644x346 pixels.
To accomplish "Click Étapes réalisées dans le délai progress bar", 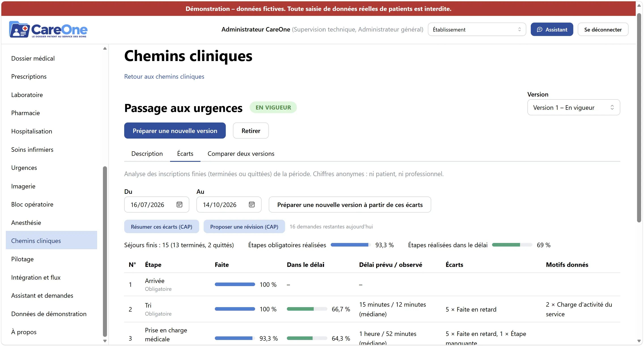I will tap(512, 245).
